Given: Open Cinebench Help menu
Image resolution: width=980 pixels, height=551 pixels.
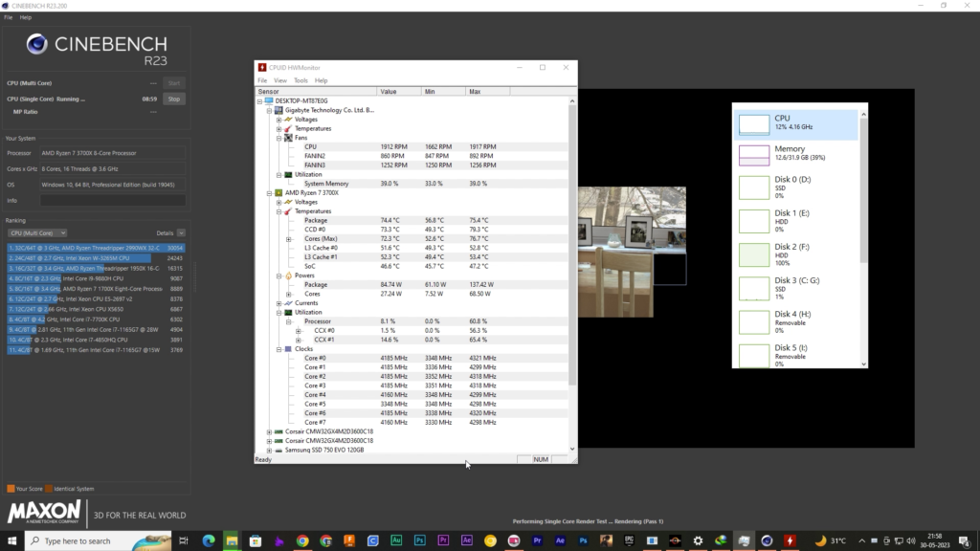Looking at the screenshot, I should 25,17.
